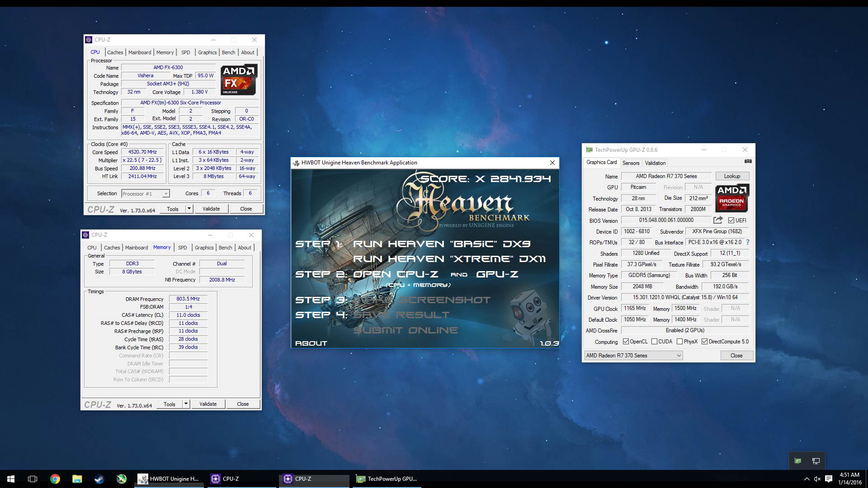Click Run Heaven "Xtreme" DX11
868x488 pixels.
(449, 259)
